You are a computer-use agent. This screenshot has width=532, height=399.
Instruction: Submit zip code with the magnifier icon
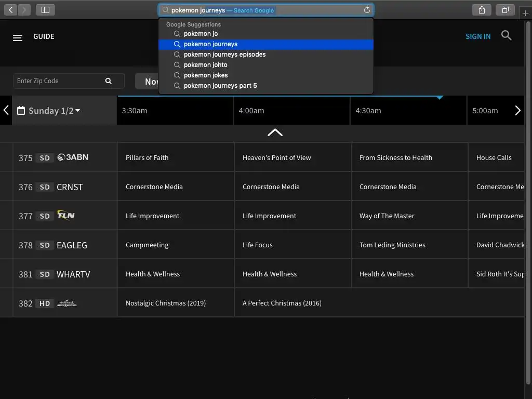(x=108, y=81)
